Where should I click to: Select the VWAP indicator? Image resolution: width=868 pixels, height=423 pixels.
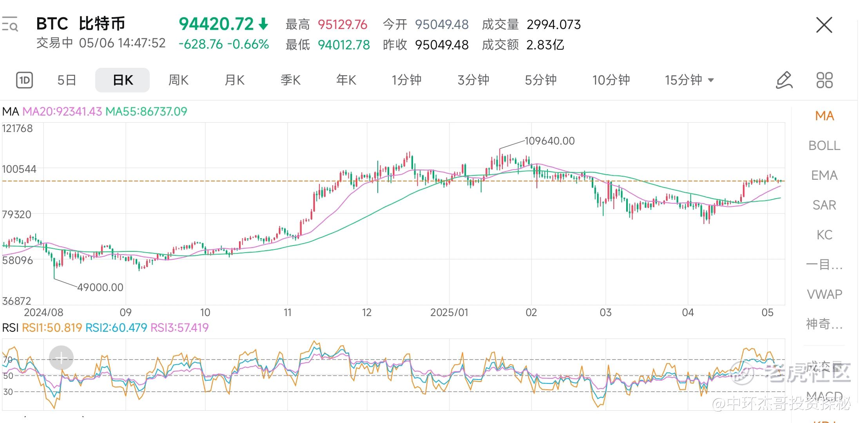(824, 294)
